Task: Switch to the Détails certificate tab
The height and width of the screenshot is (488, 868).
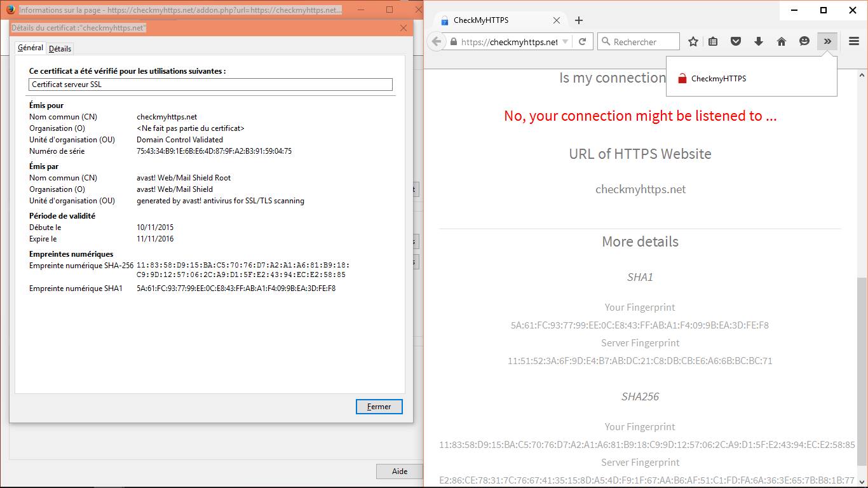Action: coord(60,48)
